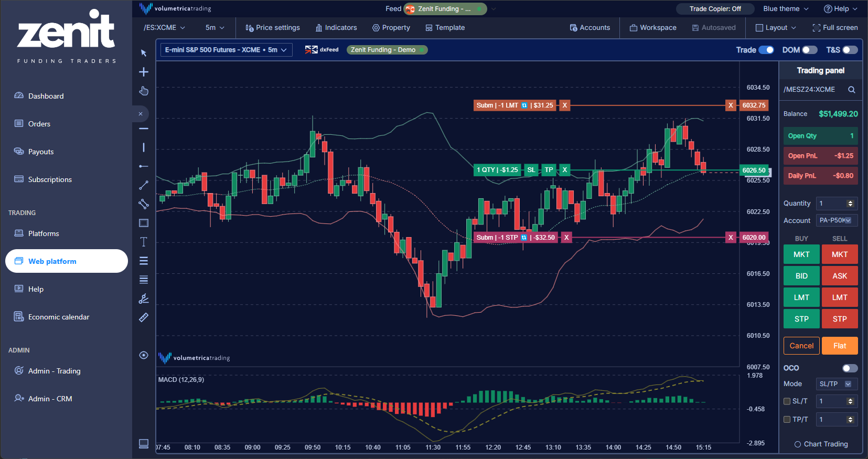Go to Economic calendar page
The height and width of the screenshot is (459, 868).
pyautogui.click(x=58, y=317)
